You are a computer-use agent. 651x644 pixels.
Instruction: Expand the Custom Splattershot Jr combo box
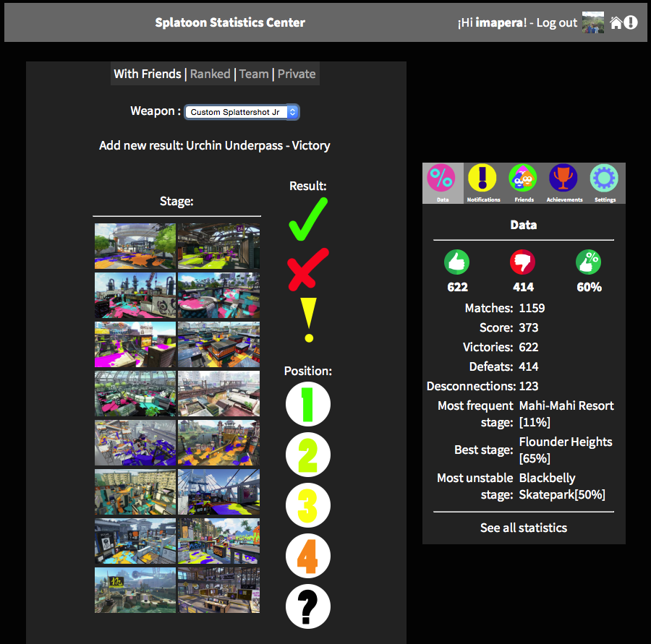coord(242,112)
